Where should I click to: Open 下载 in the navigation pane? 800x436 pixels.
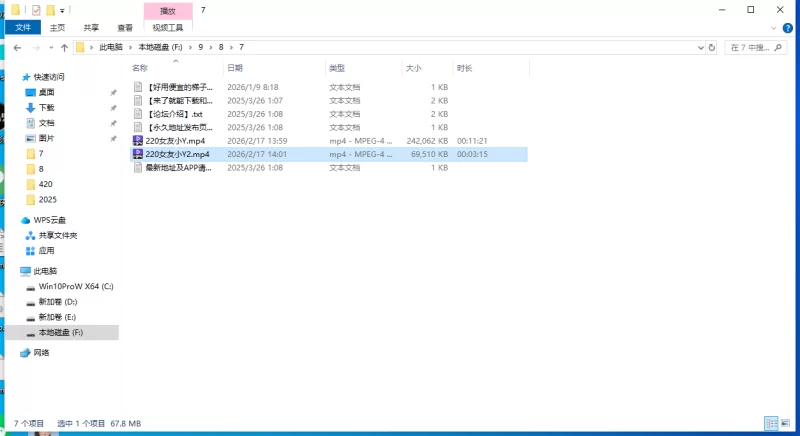46,108
